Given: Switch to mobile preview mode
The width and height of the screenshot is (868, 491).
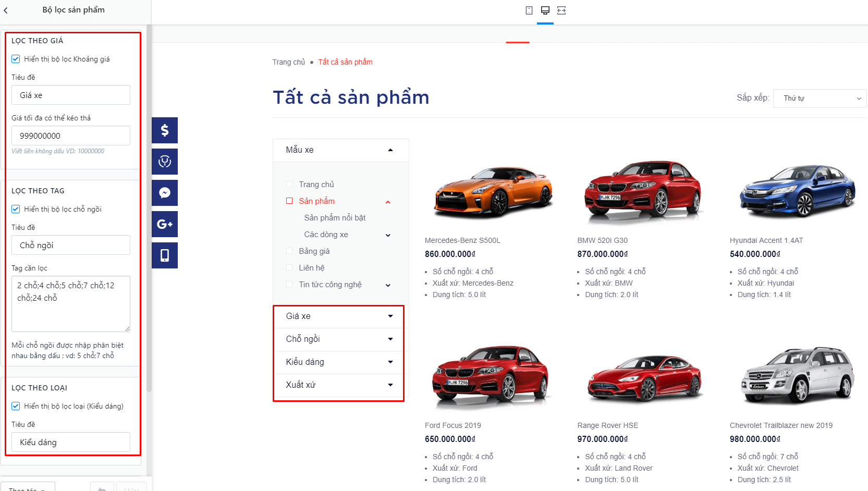Looking at the screenshot, I should point(529,10).
